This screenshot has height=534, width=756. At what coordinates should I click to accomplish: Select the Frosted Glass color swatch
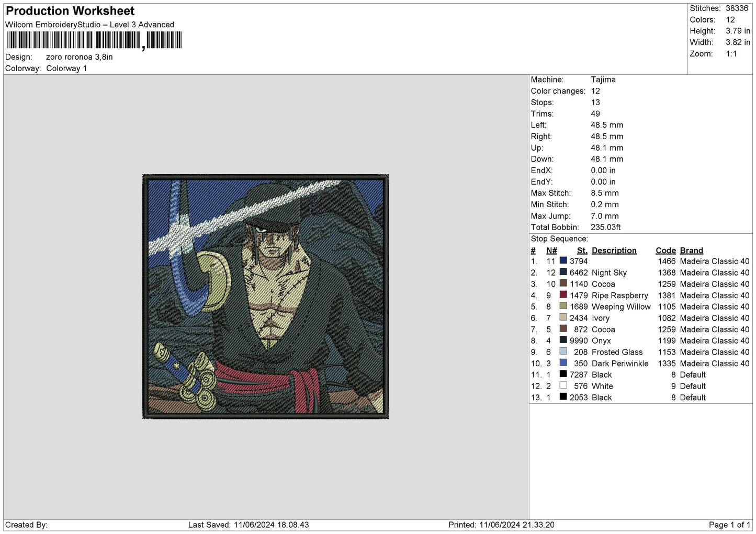pos(563,351)
